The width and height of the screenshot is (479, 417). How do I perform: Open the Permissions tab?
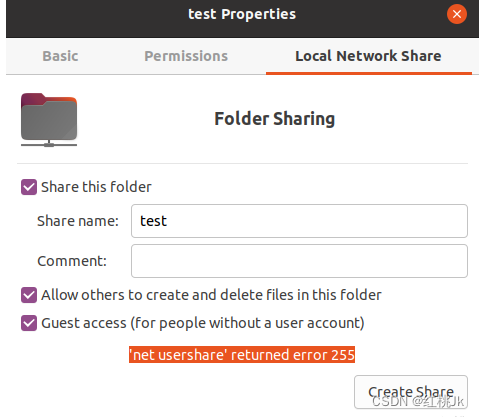[x=186, y=56]
